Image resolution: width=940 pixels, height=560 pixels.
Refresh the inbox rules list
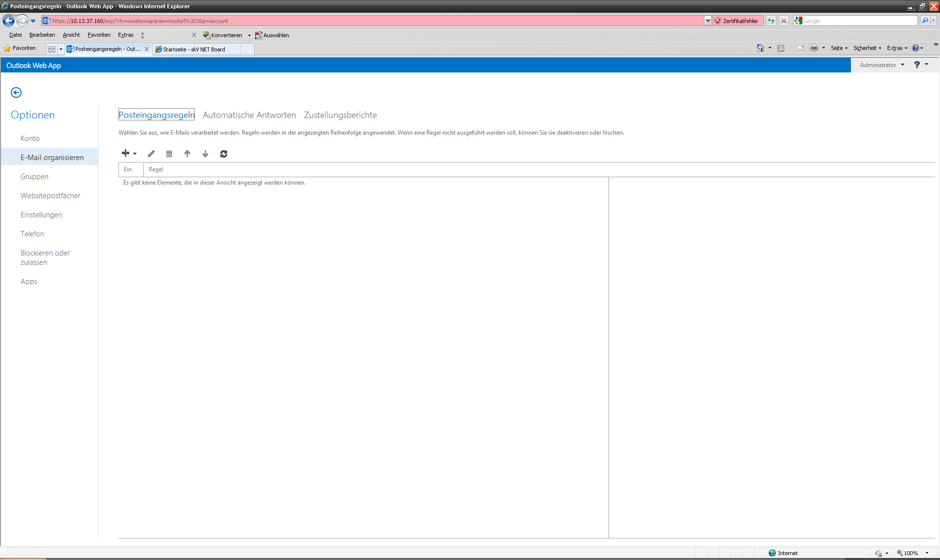click(x=224, y=154)
